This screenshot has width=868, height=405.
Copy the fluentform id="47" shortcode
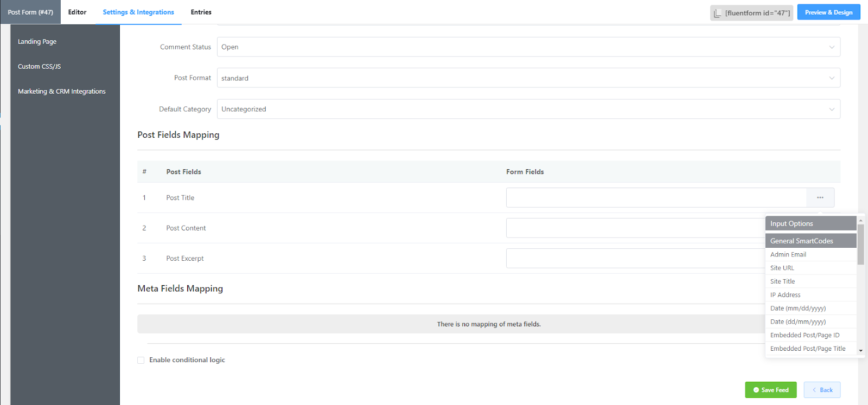(x=751, y=13)
